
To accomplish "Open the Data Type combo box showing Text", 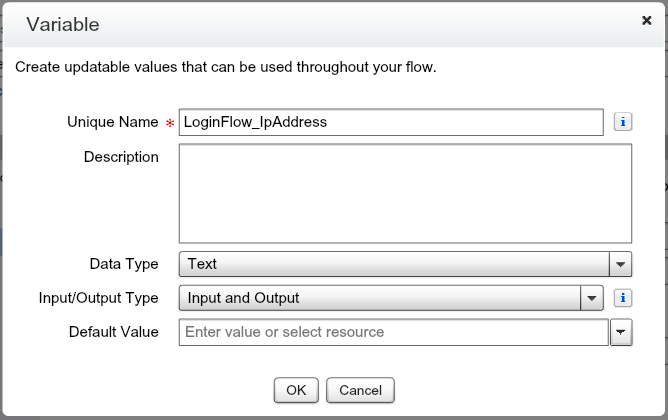I will (x=394, y=264).
